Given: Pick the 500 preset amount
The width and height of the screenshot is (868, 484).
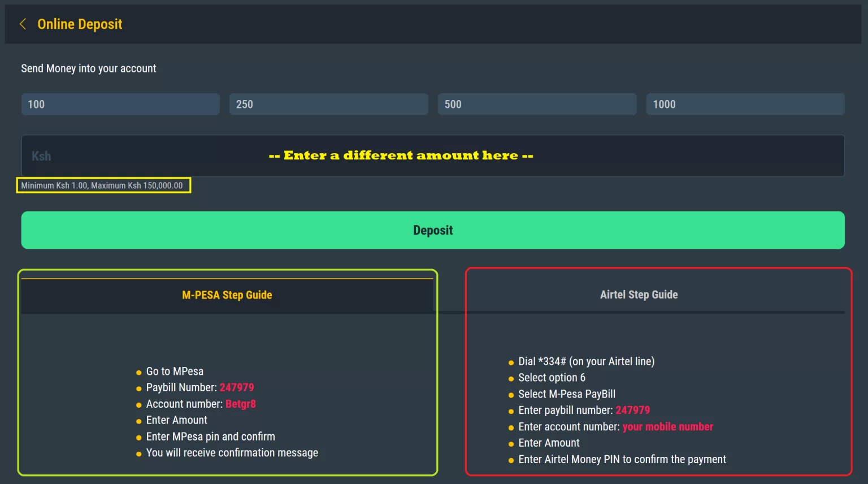Looking at the screenshot, I should [537, 104].
